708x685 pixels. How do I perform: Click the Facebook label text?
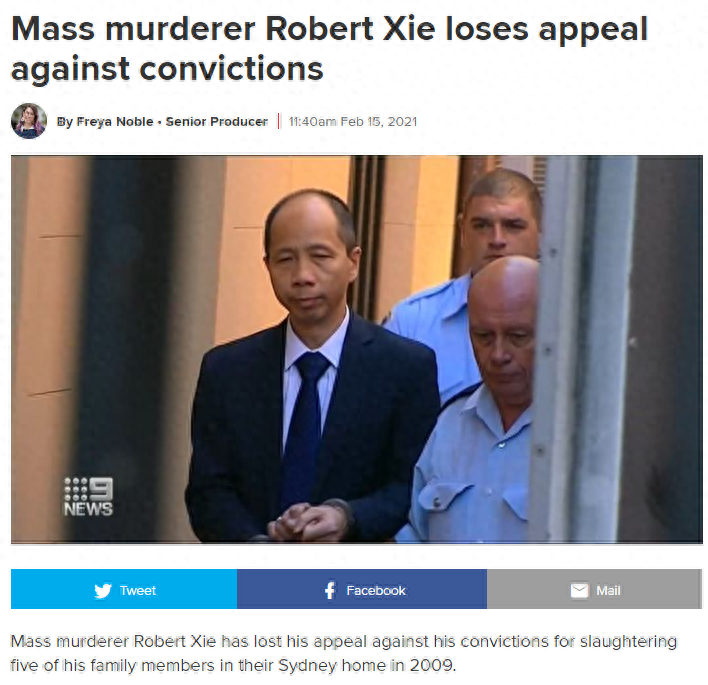point(376,591)
